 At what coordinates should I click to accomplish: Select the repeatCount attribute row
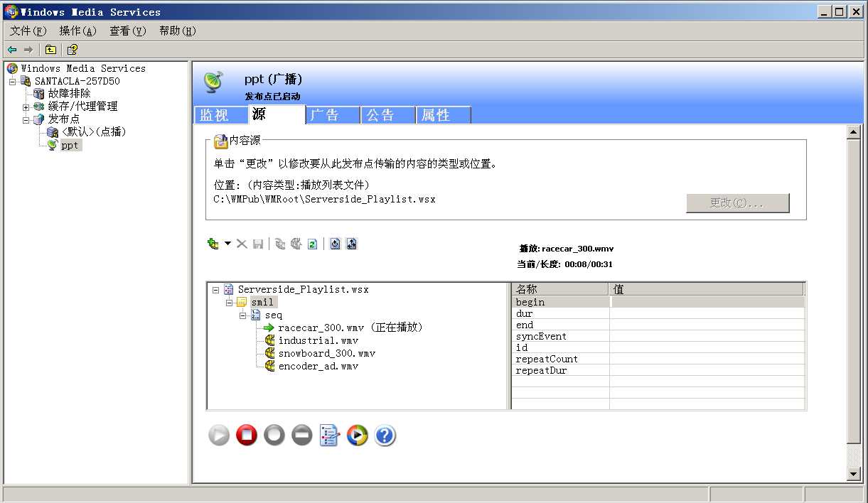tap(658, 359)
